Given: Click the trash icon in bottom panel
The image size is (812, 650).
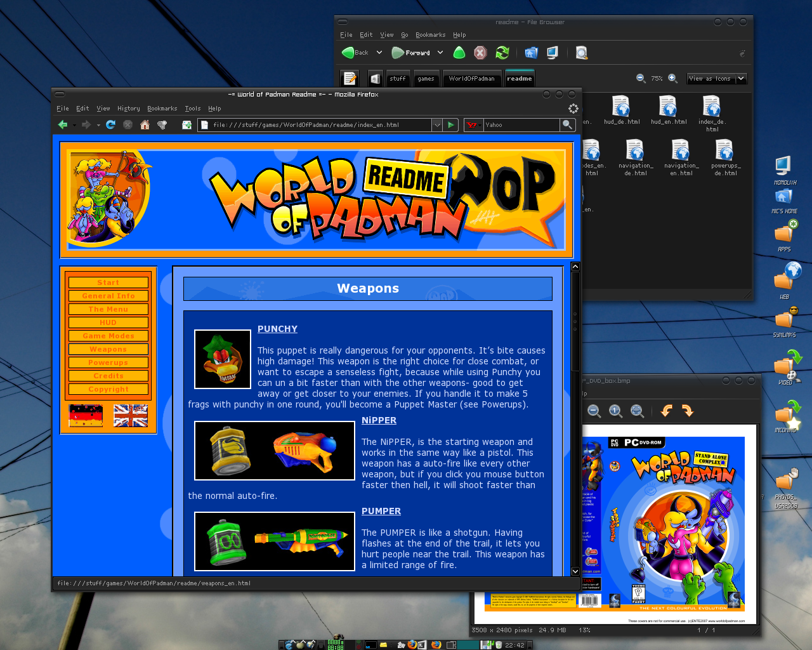Looking at the screenshot, I should click(x=499, y=645).
